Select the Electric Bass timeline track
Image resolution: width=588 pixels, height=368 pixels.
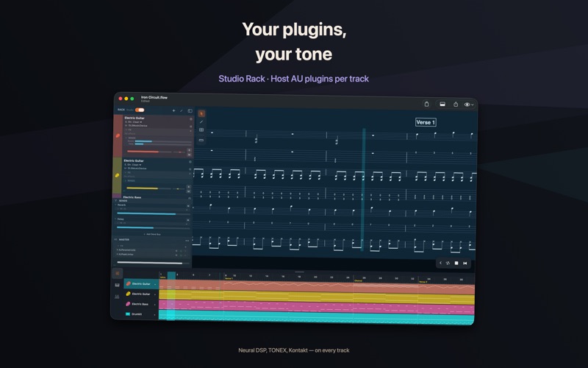tap(140, 304)
